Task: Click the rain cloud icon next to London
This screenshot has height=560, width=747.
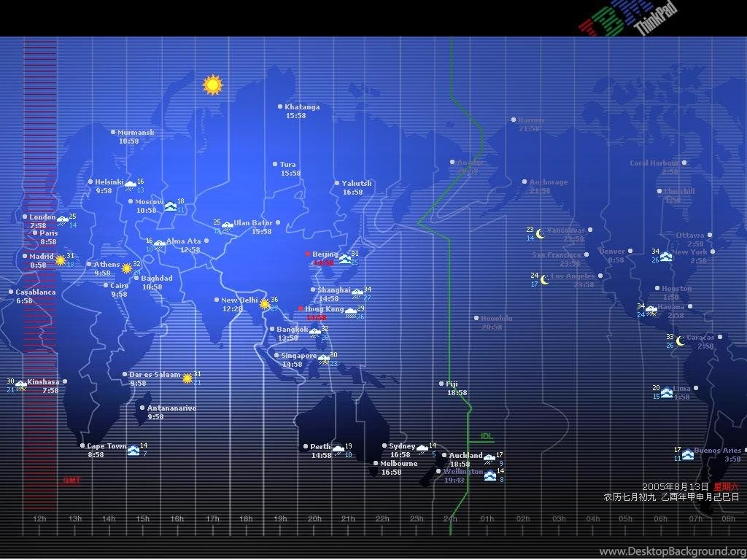Action: tap(63, 220)
